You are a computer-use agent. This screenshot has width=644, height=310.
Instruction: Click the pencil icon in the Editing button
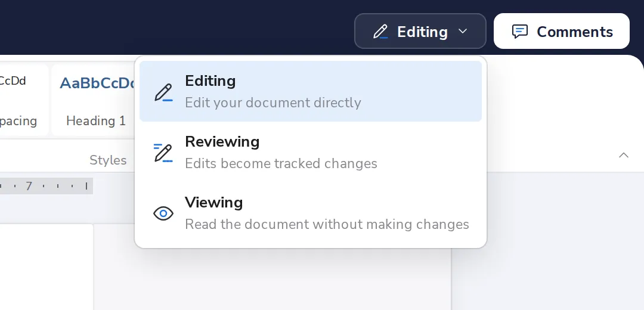pyautogui.click(x=380, y=32)
